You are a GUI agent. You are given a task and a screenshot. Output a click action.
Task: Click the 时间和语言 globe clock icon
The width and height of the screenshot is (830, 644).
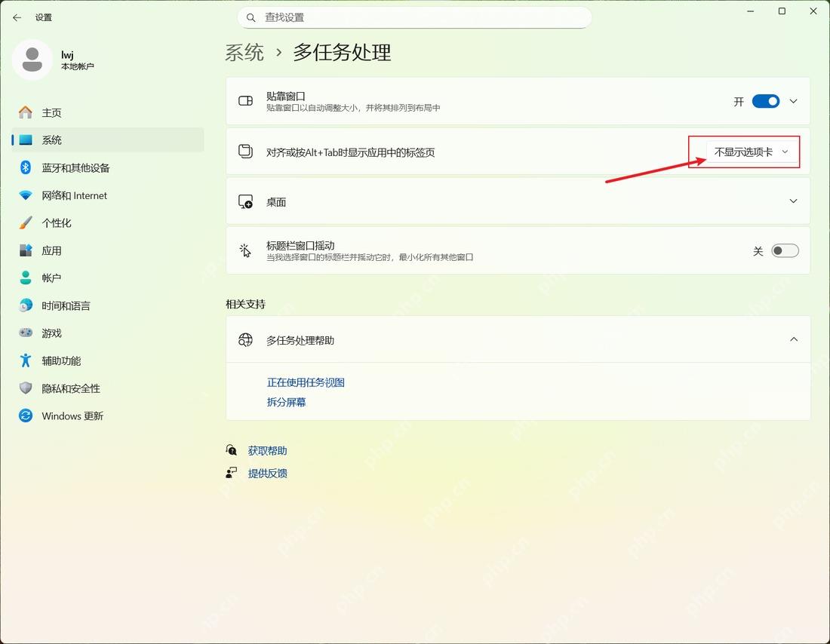coord(26,305)
